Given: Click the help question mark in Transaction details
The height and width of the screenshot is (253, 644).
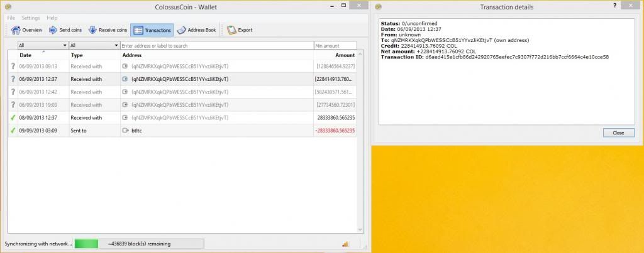Looking at the screenshot, I should click(614, 5).
